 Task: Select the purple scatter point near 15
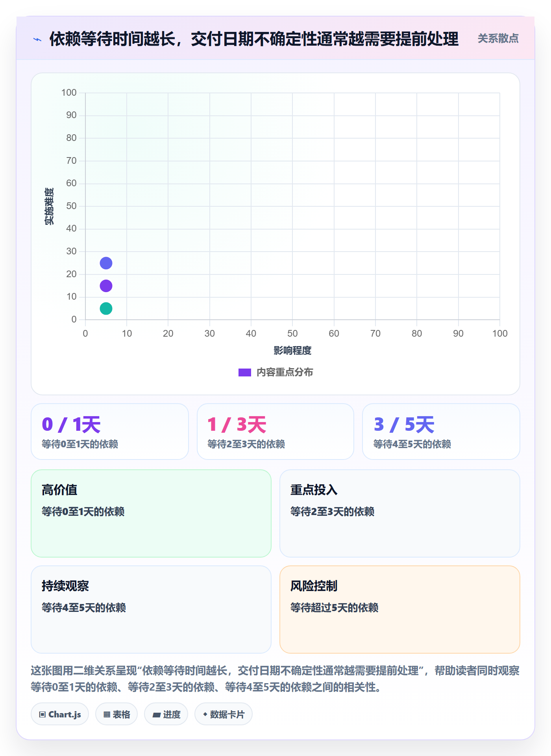point(106,286)
